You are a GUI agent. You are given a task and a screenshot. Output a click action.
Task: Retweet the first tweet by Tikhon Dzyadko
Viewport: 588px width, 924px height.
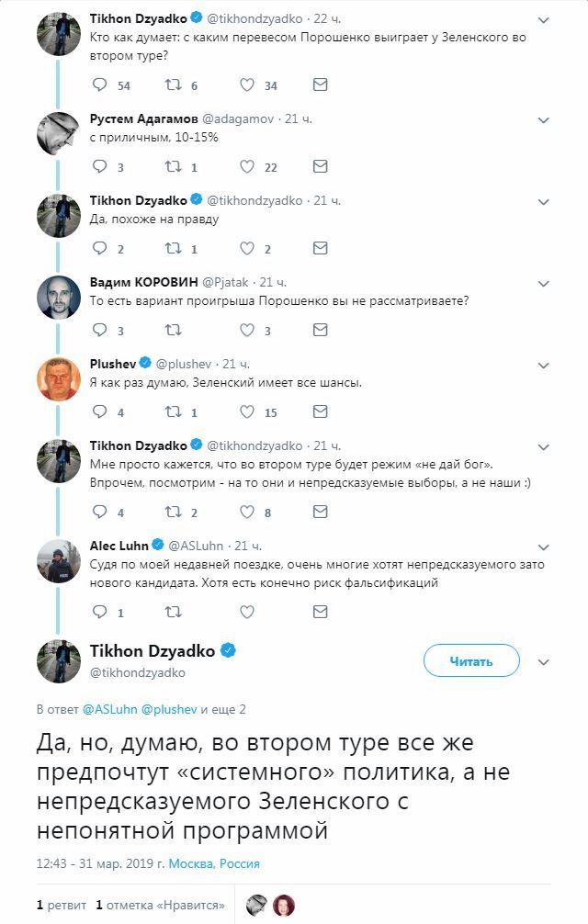(172, 85)
